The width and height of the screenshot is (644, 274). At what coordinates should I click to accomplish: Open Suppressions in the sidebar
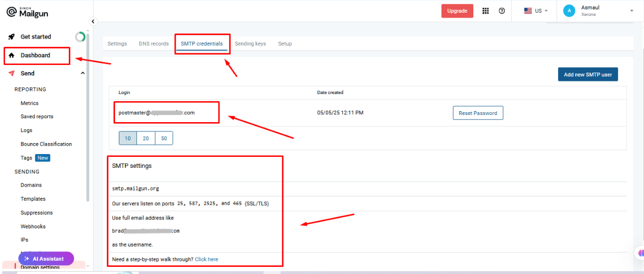[x=36, y=213]
